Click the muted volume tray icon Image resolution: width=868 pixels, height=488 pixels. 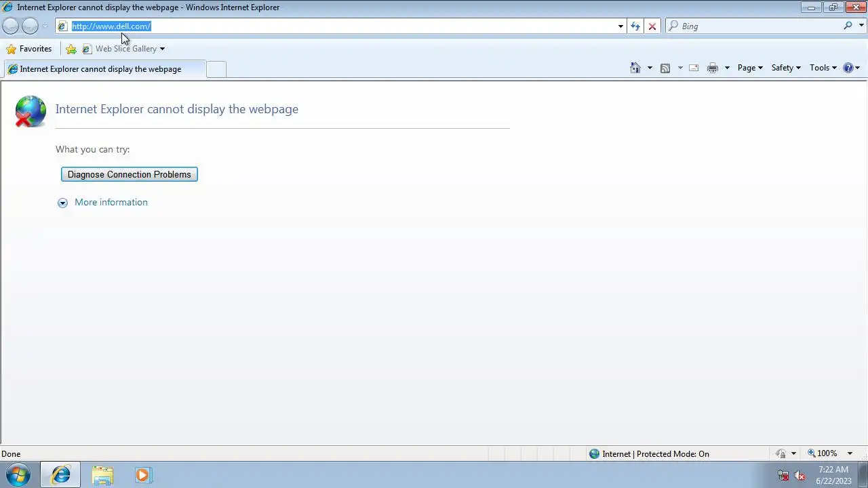800,476
